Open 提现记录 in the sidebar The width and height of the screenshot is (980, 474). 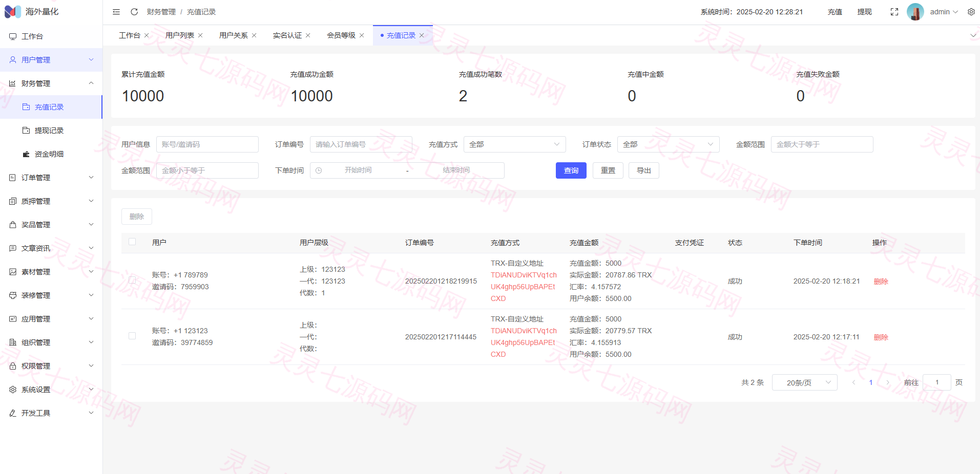coord(51,131)
